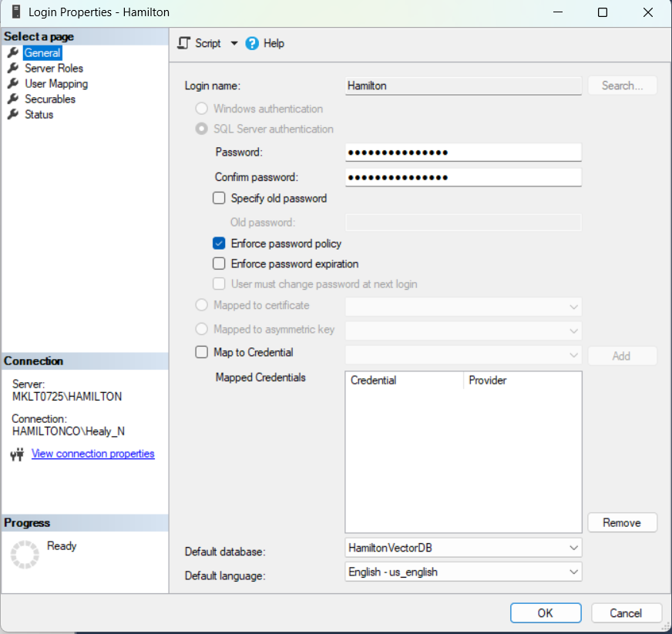The image size is (672, 634).
Task: Click the wrench icon beside Status
Action: pos(12,114)
